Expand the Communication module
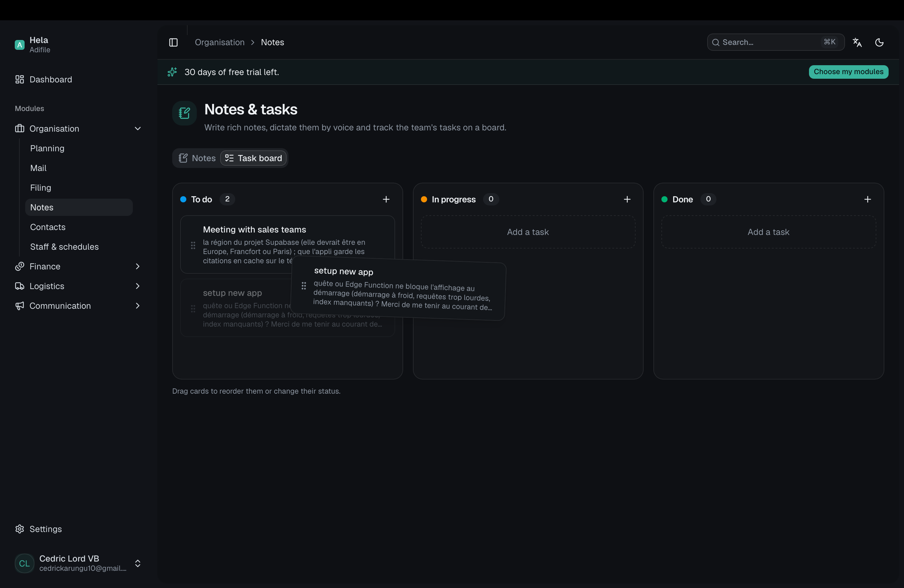 [x=78, y=306]
